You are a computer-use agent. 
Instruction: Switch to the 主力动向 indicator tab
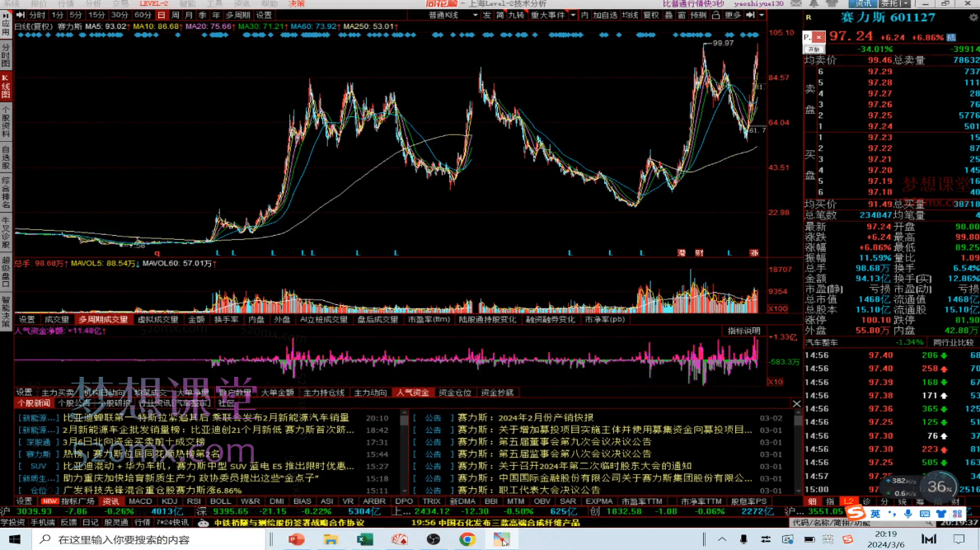(370, 393)
